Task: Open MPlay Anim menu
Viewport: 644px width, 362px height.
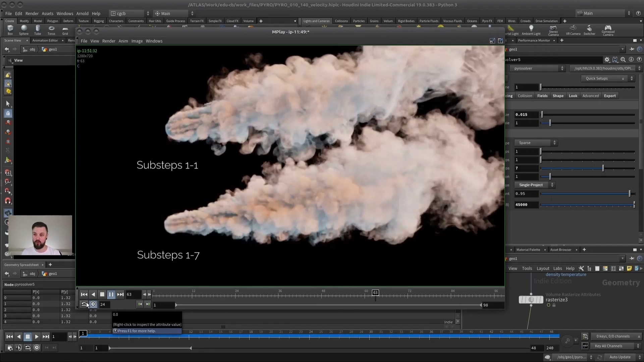Action: point(123,41)
